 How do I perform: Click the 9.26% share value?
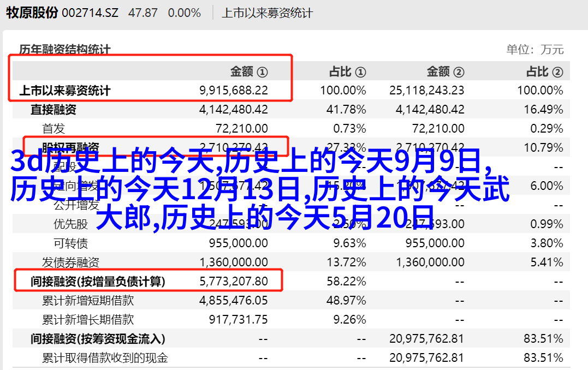point(349,320)
